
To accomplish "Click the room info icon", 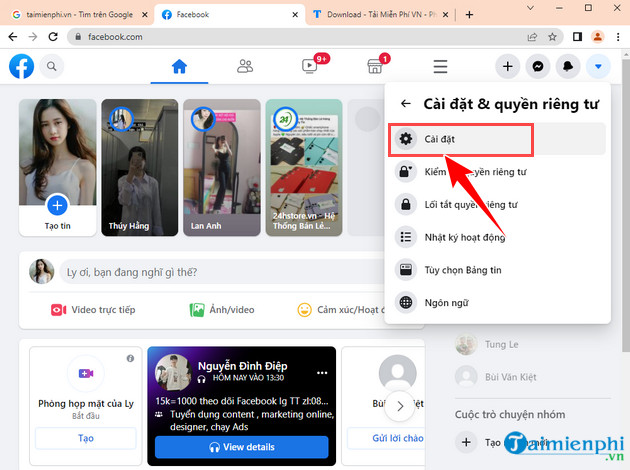I will tap(130, 358).
